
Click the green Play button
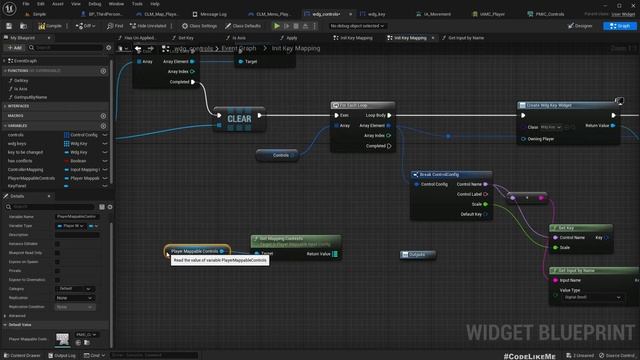pyautogui.click(x=277, y=26)
